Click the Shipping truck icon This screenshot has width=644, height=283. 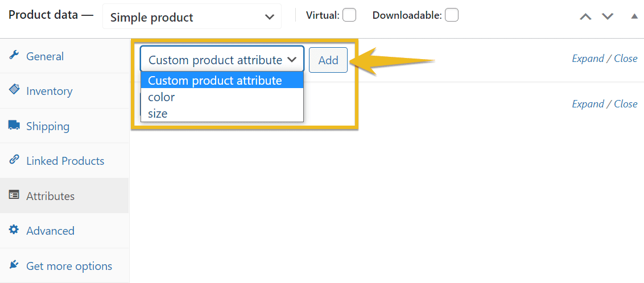(x=14, y=125)
